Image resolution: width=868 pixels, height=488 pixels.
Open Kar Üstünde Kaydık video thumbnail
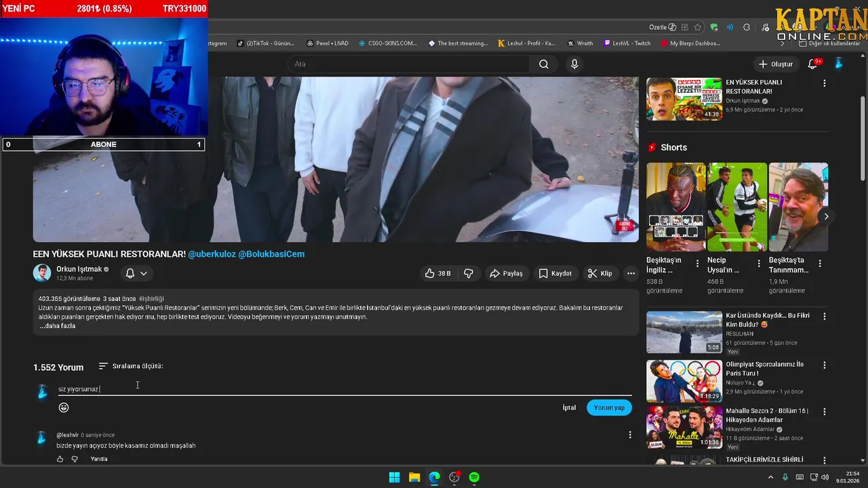point(684,332)
